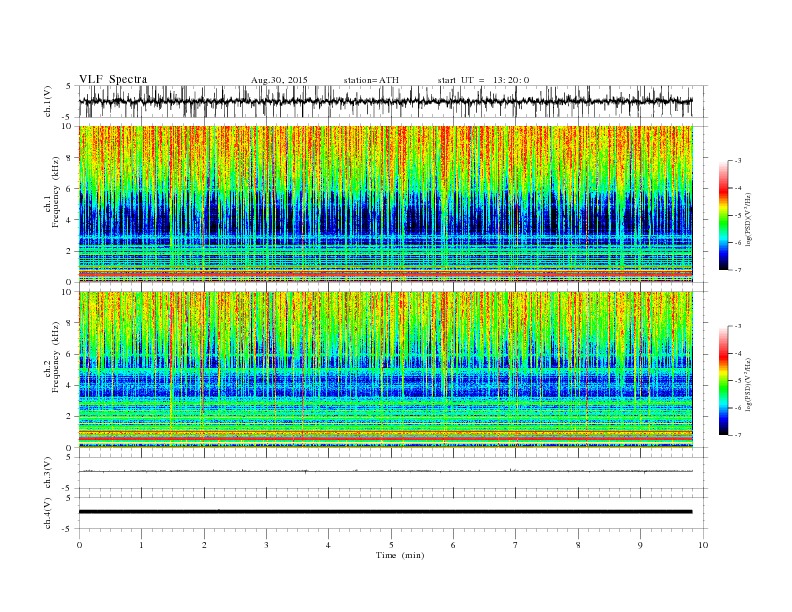This screenshot has height=612, width=792.
Task: Click the time axis tick label "6"
Action: click(x=453, y=545)
